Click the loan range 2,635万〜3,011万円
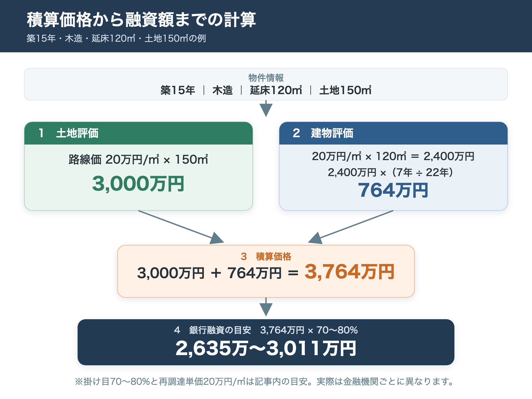The height and width of the screenshot is (399, 532). click(x=266, y=348)
